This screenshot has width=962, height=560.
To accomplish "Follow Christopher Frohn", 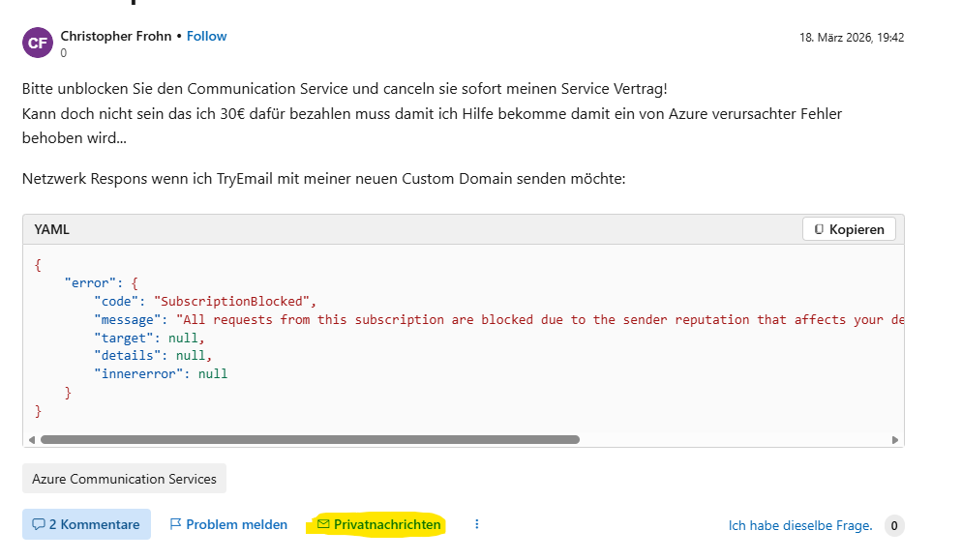I will [x=207, y=36].
